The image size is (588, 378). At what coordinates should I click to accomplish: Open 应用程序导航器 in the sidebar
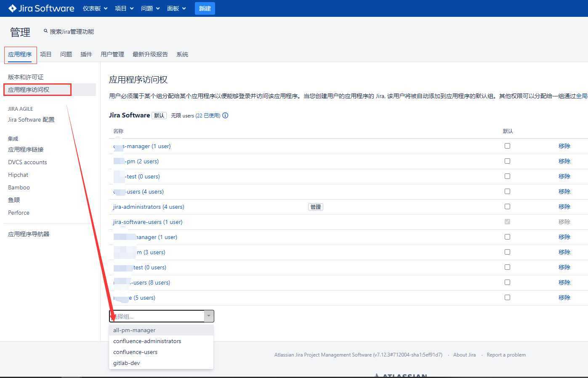(x=29, y=234)
